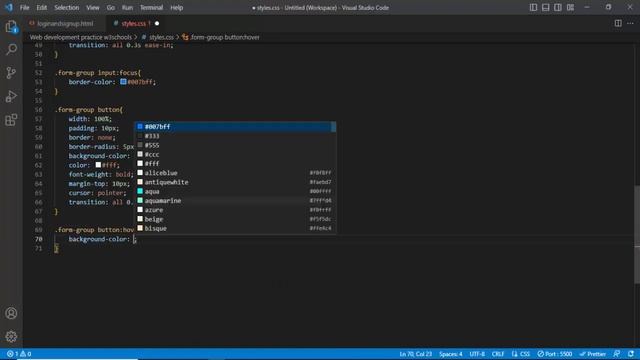Open the Source Control view

pos(11,73)
